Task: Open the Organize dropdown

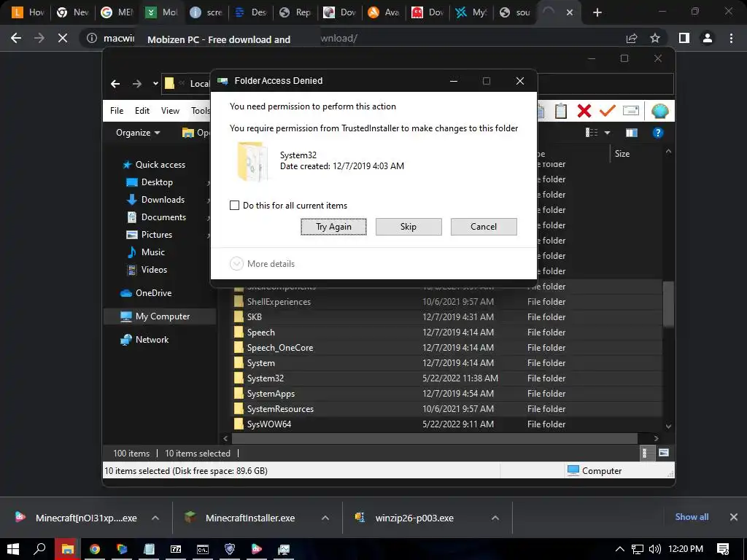Action: (138, 133)
